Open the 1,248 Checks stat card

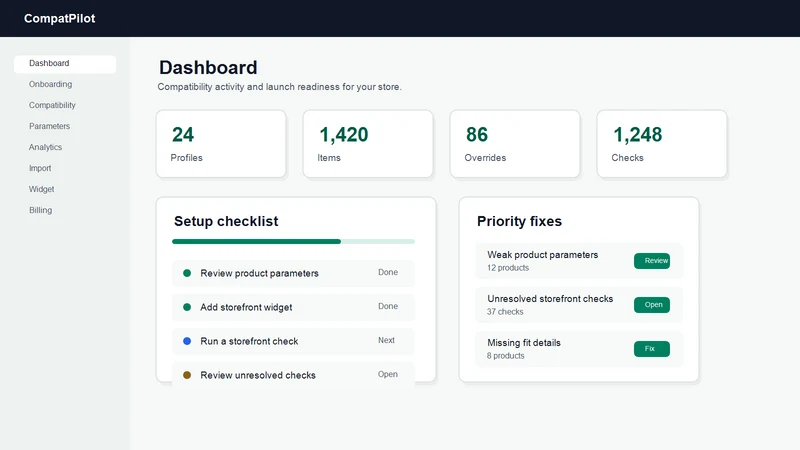coord(662,144)
